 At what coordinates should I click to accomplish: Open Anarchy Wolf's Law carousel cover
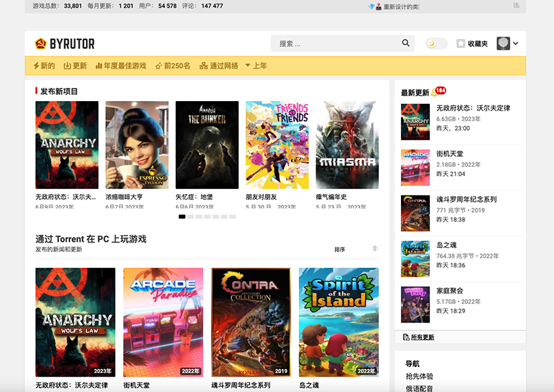pos(66,145)
